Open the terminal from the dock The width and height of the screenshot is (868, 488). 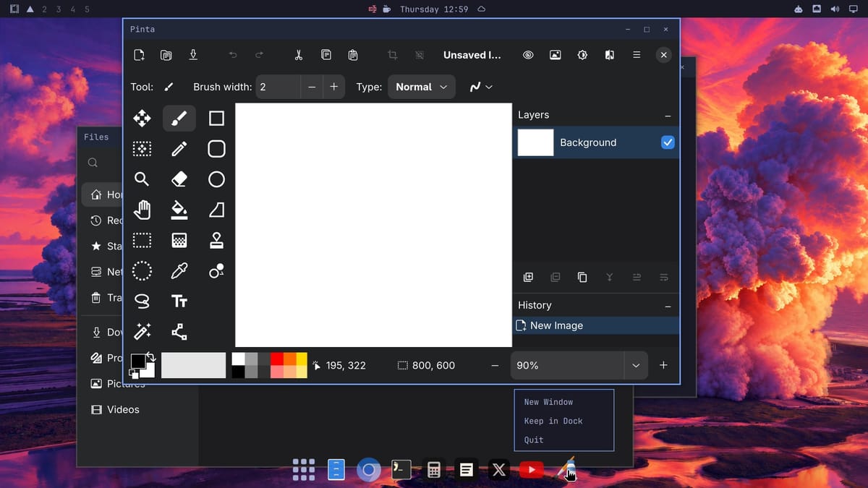pos(401,470)
